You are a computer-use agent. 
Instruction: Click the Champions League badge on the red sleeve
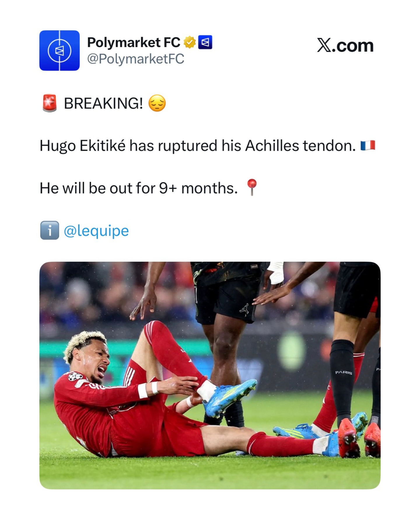coord(75,376)
